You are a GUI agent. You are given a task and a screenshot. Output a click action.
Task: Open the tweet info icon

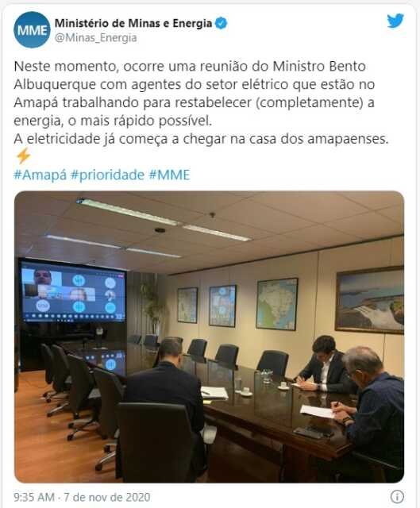click(397, 496)
